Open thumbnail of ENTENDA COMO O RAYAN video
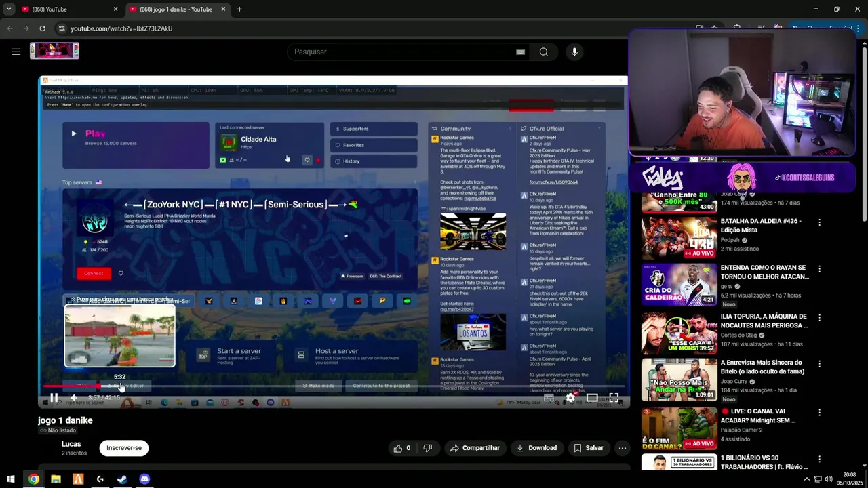This screenshot has height=488, width=868. point(679,285)
